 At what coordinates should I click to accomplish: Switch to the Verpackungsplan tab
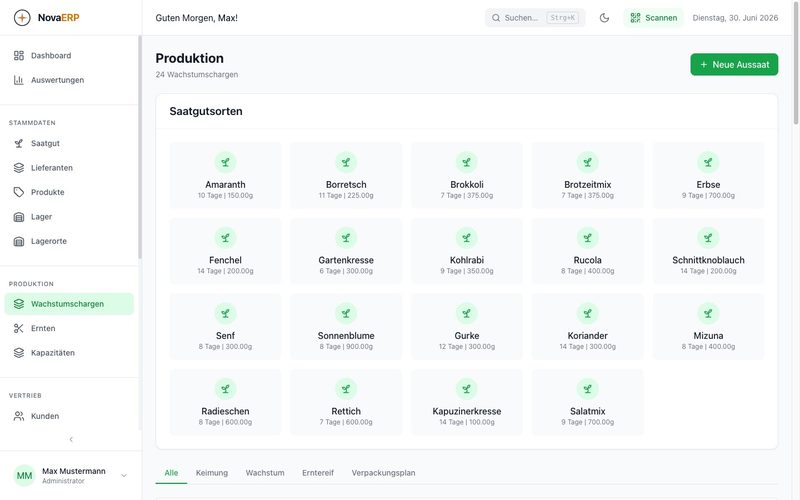tap(383, 473)
